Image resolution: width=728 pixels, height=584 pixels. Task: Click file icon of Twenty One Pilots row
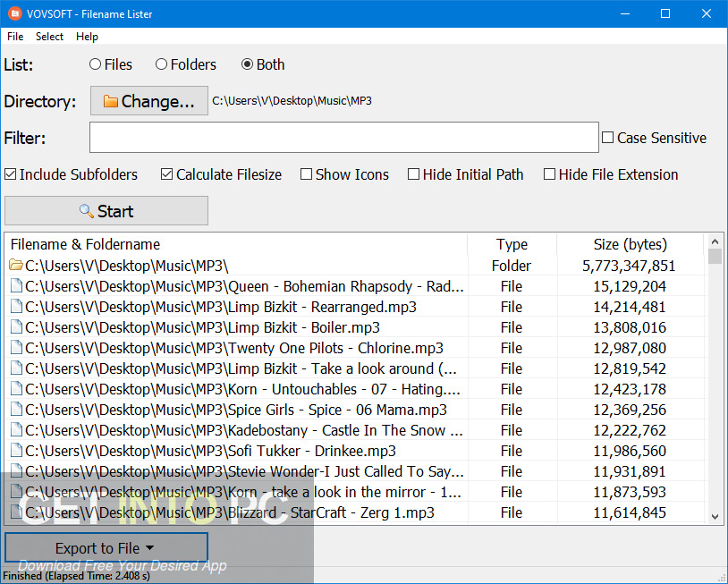(x=16, y=348)
